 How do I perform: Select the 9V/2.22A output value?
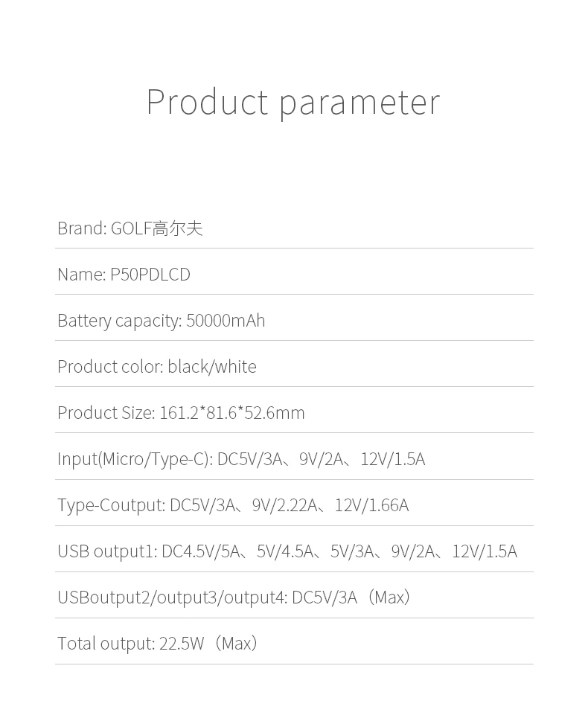(284, 505)
